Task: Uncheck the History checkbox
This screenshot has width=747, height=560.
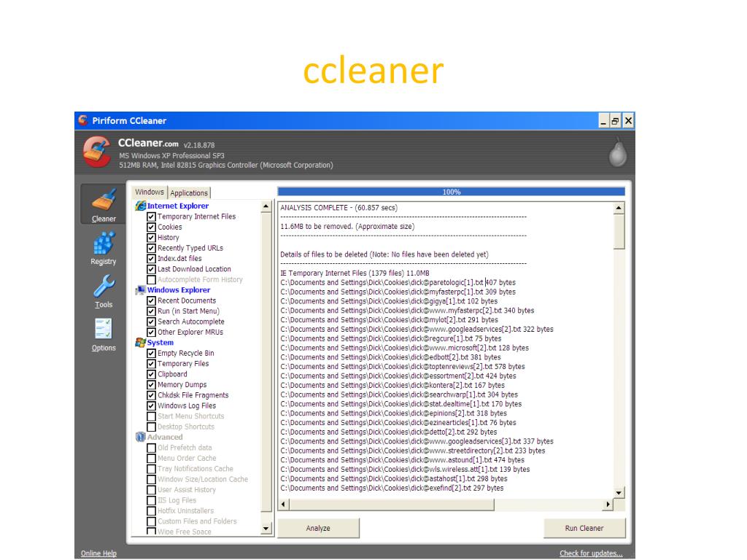Action: (151, 238)
